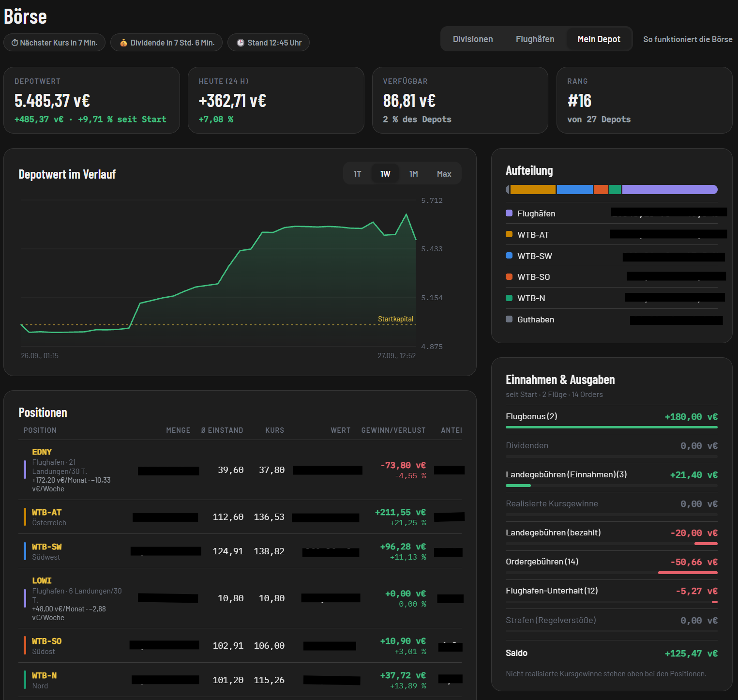Click the gray Guthaben legend swatch

point(509,319)
